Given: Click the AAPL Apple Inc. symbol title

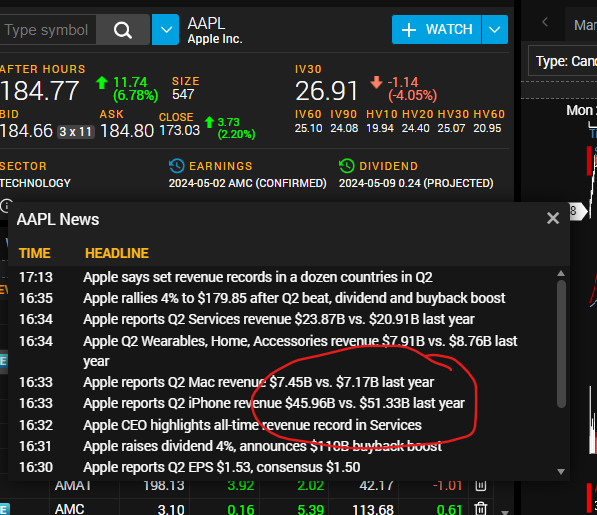Looking at the screenshot, I should (x=215, y=30).
